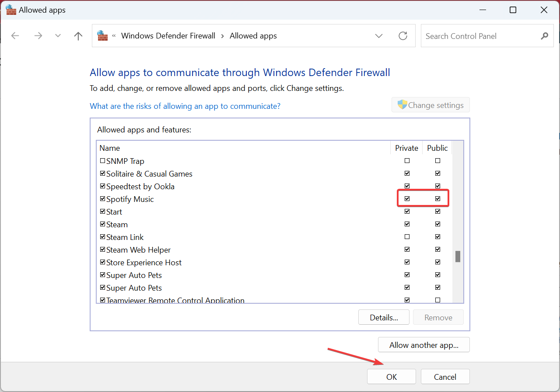Open the chevron after Windows Defender Firewall

click(x=223, y=36)
